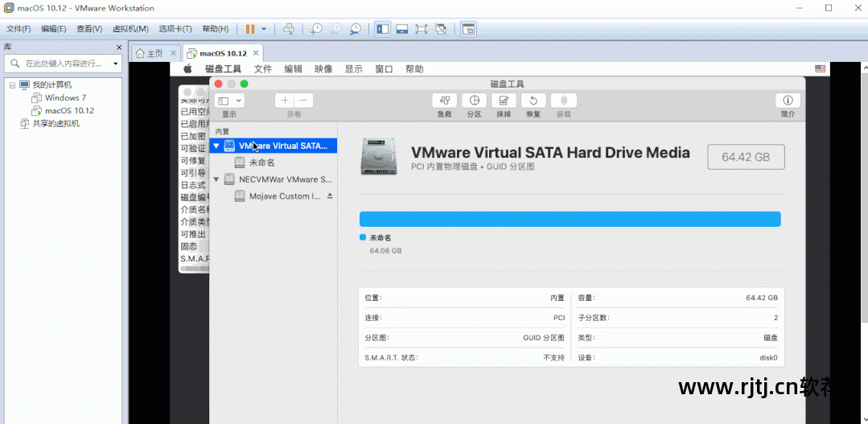
Task: Open the 查看(V) menu
Action: pos(89,29)
